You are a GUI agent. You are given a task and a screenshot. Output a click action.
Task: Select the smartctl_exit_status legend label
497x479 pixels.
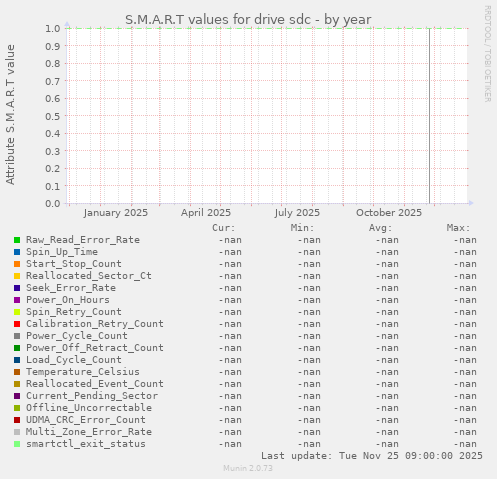86,444
